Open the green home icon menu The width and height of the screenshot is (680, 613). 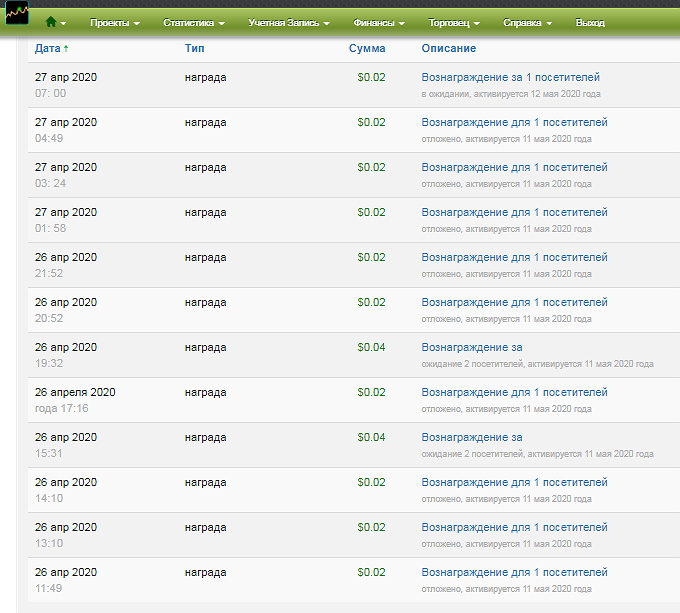tap(56, 22)
